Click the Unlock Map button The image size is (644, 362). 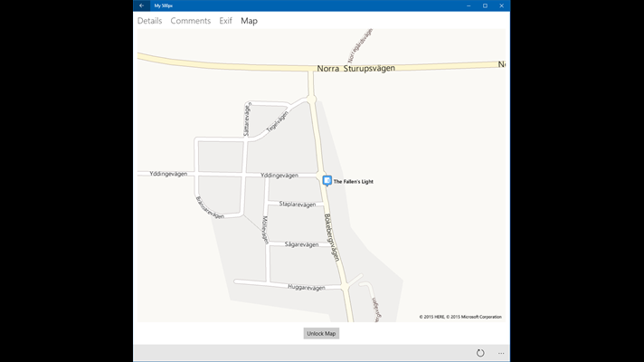321,334
